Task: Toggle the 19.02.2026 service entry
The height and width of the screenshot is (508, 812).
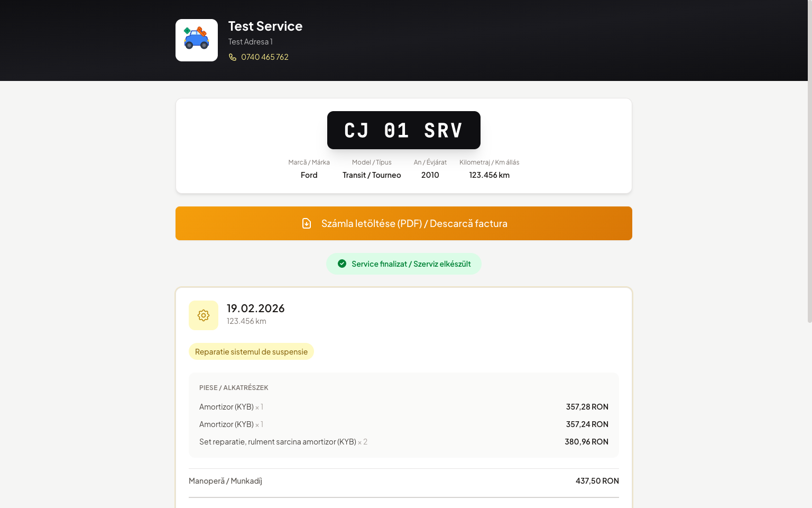Action: point(255,308)
